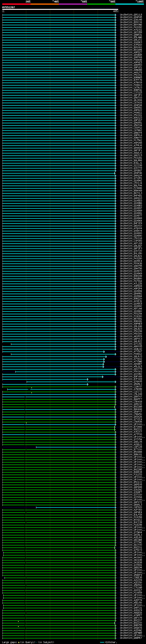
Task: Open the UniRef100_P43282 hit label
Action: 131,27
